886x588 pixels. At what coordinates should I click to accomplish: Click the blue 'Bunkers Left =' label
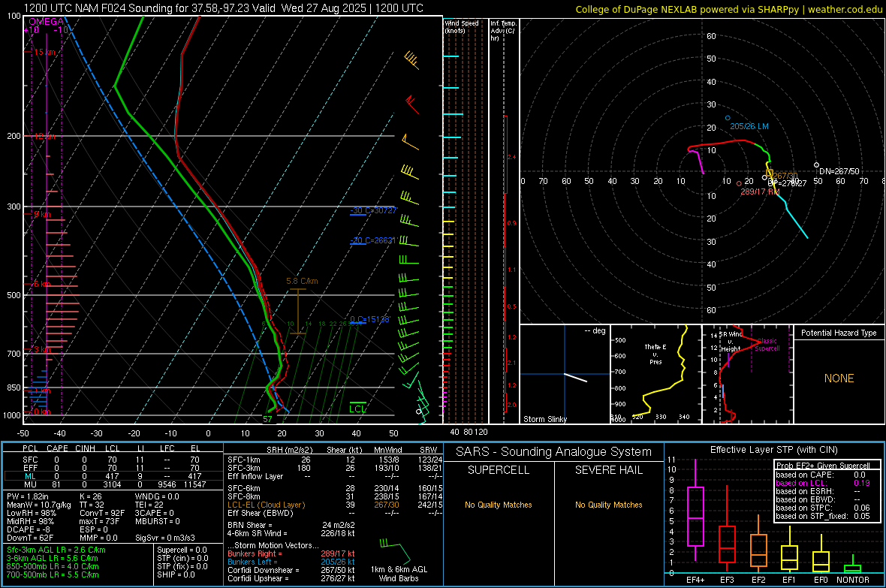(252, 562)
